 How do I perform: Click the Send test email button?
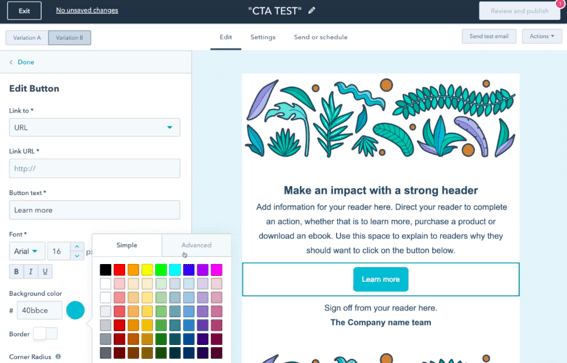pyautogui.click(x=489, y=36)
